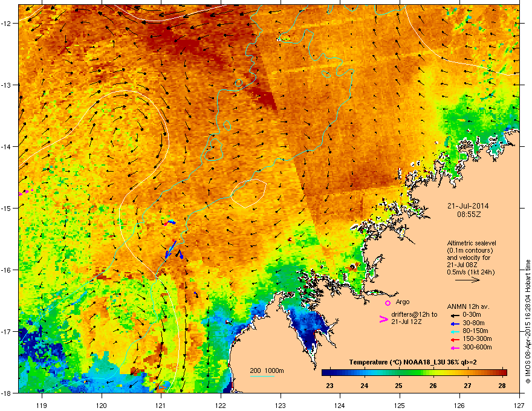Click the latitude axis label '-17'

(7, 332)
